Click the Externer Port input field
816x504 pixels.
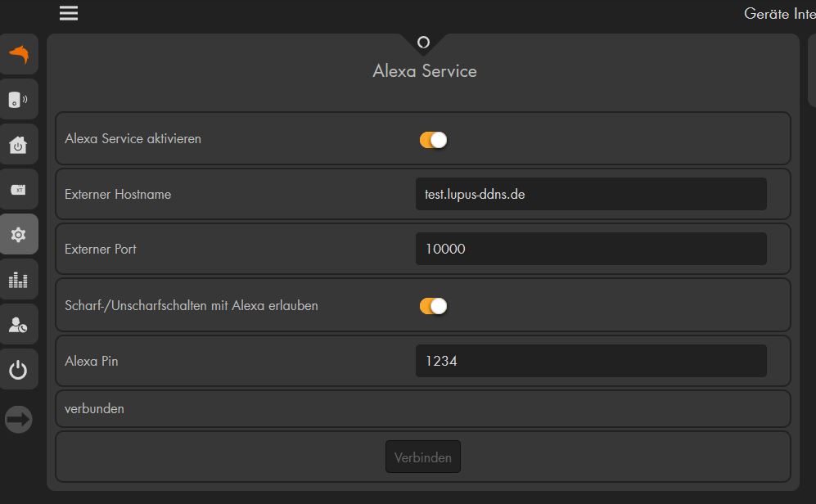[591, 249]
